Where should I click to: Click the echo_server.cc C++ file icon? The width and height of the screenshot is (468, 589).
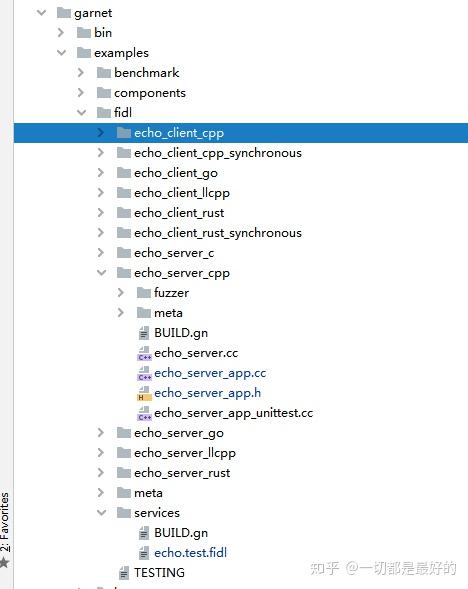144,353
